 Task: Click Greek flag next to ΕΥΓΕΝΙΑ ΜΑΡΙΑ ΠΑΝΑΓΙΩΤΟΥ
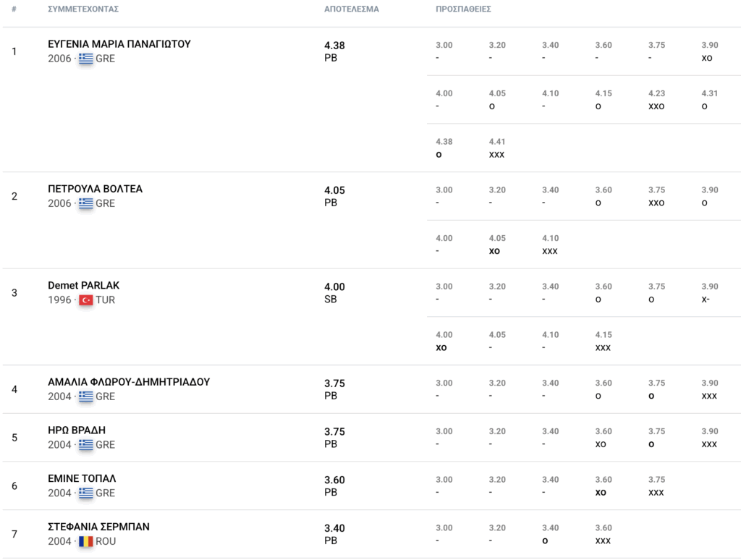click(x=85, y=59)
